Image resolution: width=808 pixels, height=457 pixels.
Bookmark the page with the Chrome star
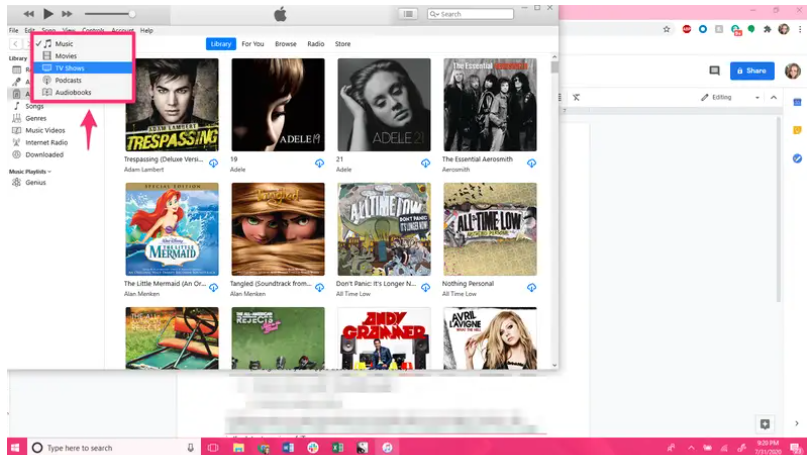pos(666,29)
